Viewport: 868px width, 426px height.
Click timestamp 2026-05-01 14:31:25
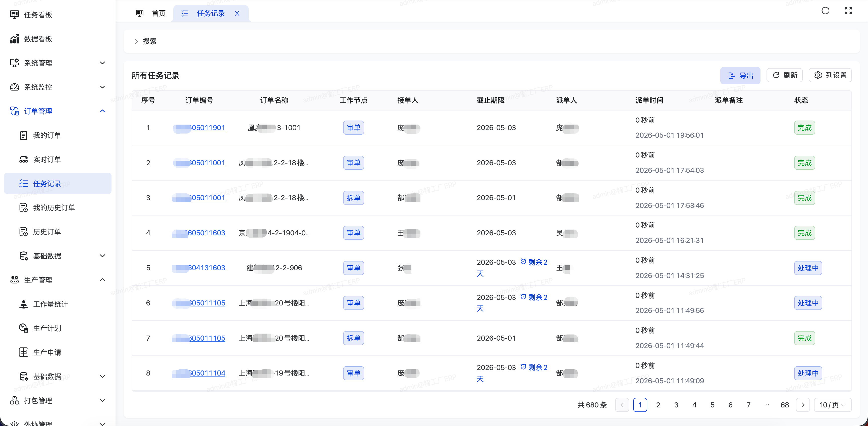coord(670,275)
